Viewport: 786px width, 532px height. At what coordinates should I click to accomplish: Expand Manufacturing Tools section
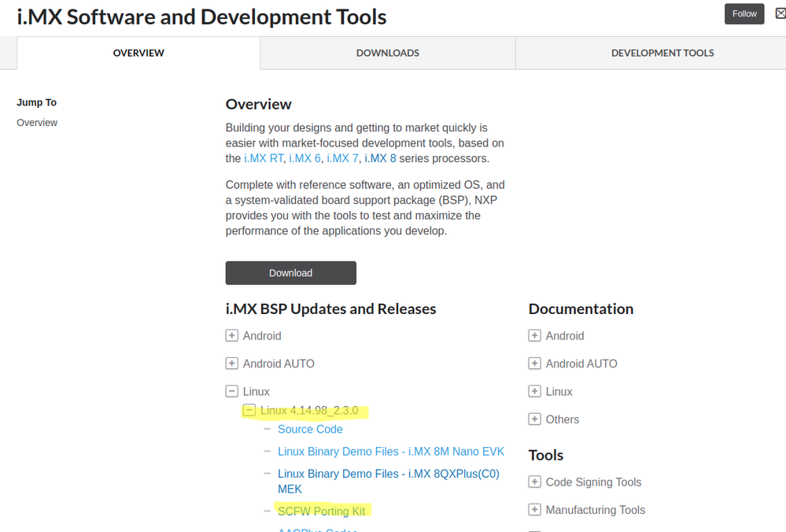click(534, 510)
